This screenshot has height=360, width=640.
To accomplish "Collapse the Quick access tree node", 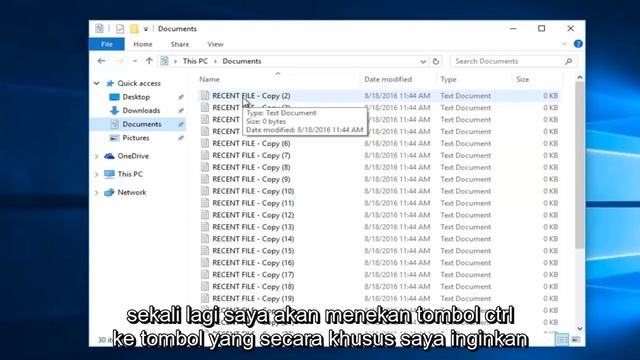I will pos(97,83).
